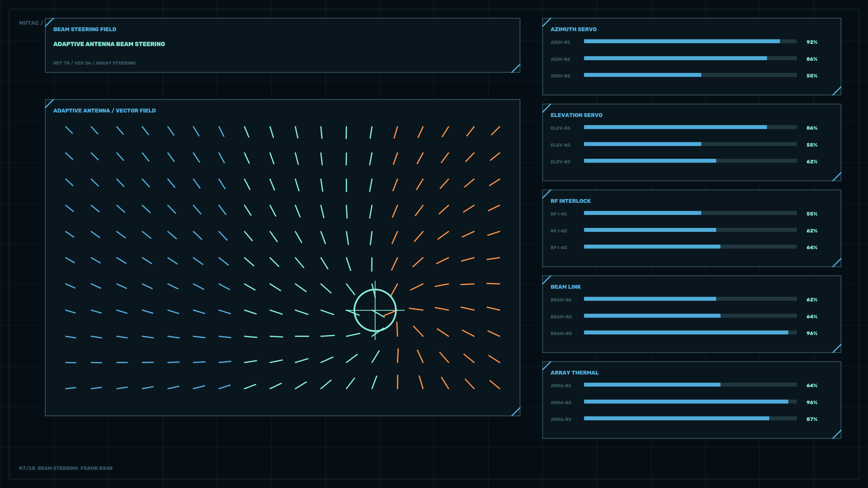Click the 96% value for ARRA-02

pyautogui.click(x=812, y=402)
